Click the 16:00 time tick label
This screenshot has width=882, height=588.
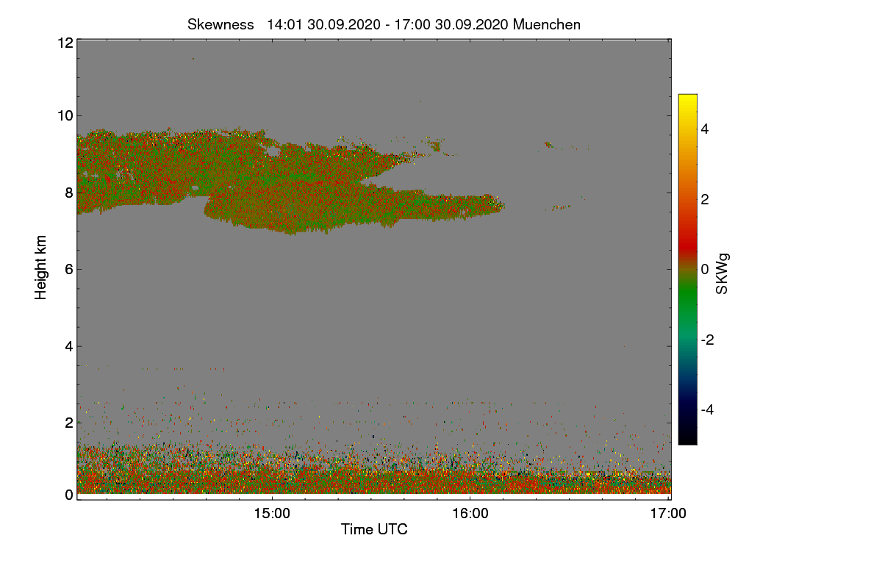pyautogui.click(x=470, y=514)
